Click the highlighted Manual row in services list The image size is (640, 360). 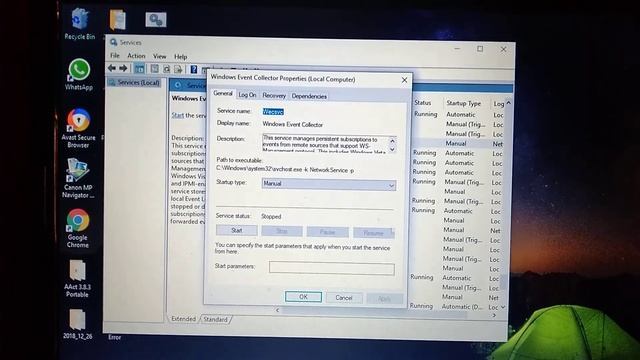[459, 143]
